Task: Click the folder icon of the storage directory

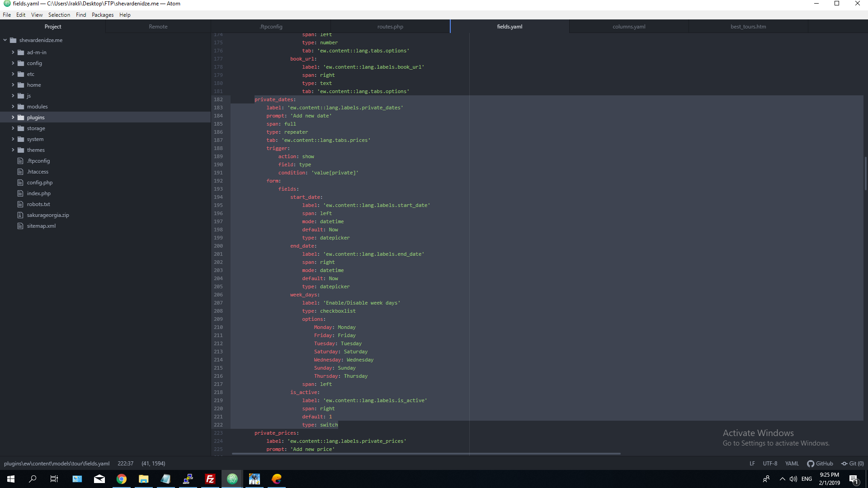Action: (x=21, y=128)
